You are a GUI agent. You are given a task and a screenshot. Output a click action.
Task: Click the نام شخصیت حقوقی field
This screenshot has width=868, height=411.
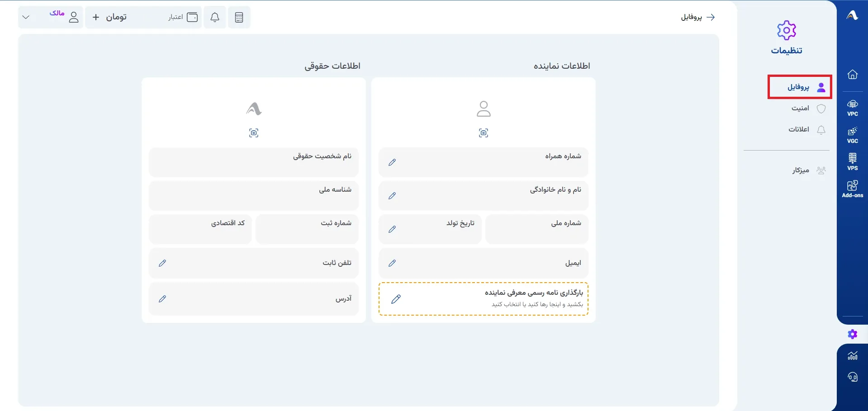pyautogui.click(x=253, y=162)
